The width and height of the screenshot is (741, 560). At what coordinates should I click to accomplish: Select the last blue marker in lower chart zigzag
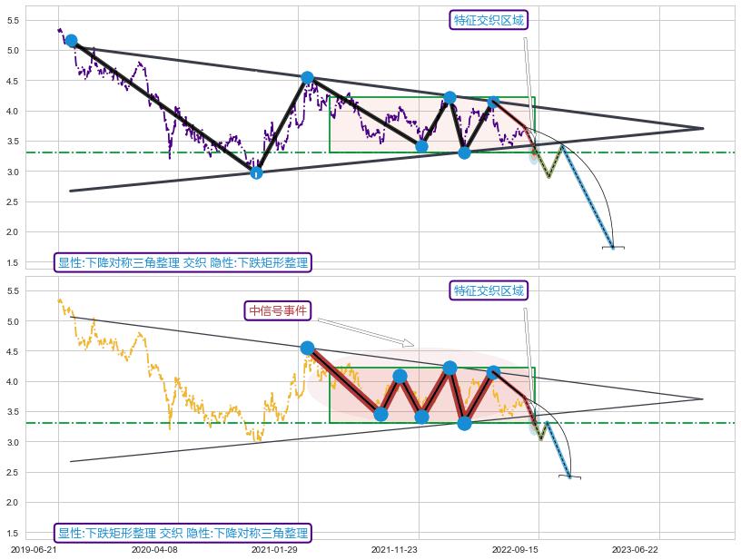[493, 372]
